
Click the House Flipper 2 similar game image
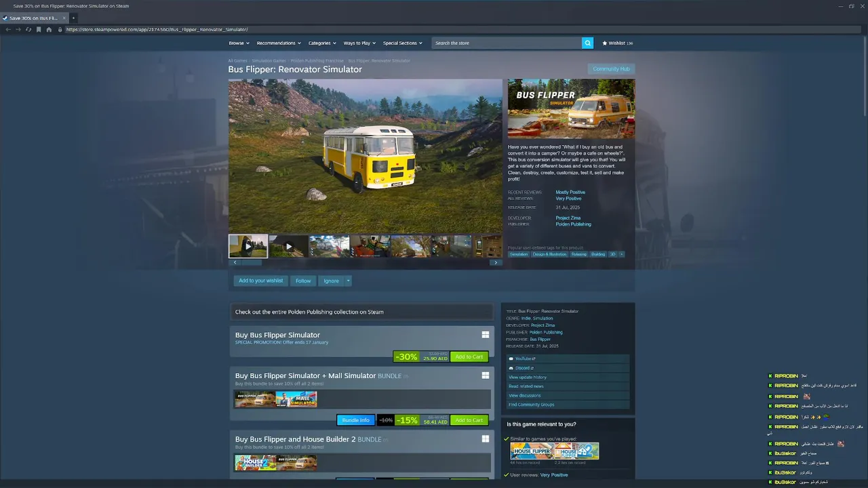(x=577, y=451)
